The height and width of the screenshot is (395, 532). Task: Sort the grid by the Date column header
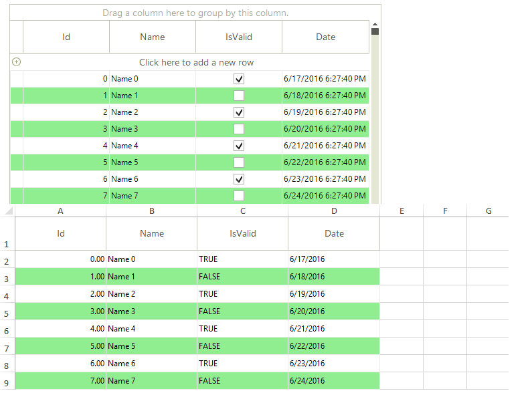(325, 37)
